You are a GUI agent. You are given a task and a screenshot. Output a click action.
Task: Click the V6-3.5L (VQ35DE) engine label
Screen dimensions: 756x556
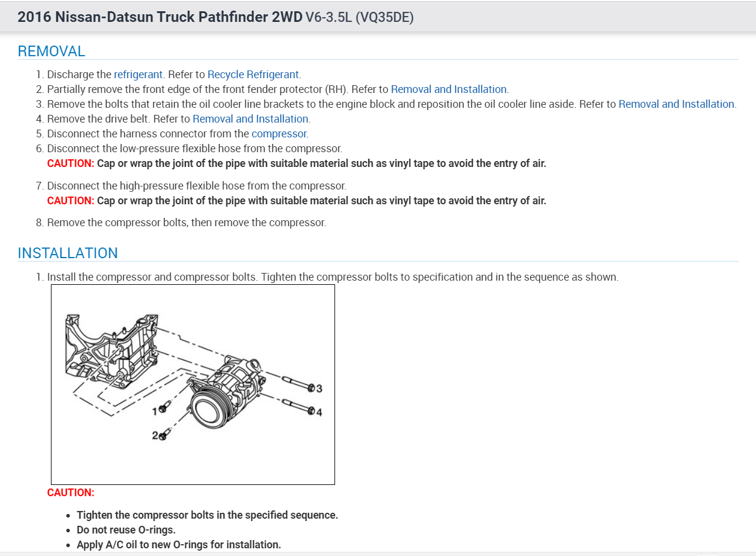[x=359, y=17]
